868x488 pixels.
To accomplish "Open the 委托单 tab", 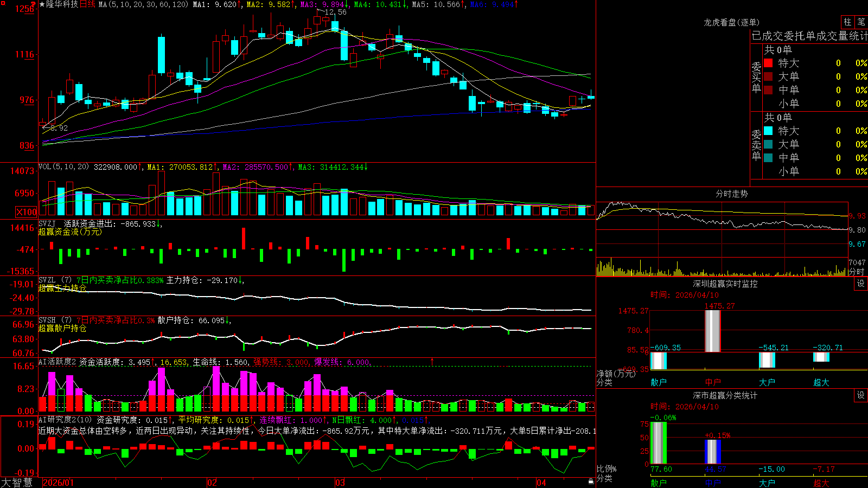I will pos(800,36).
